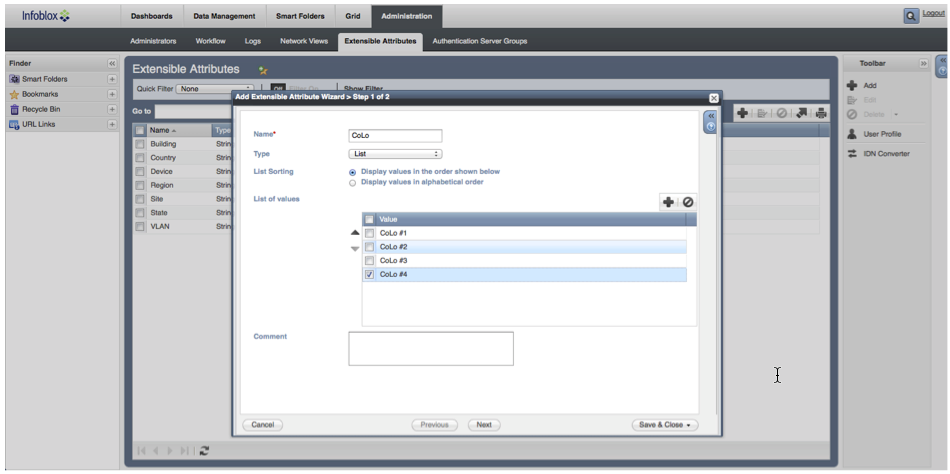950x474 pixels.
Task: Click the grid toolbar Print icon
Action: pyautogui.click(x=821, y=113)
